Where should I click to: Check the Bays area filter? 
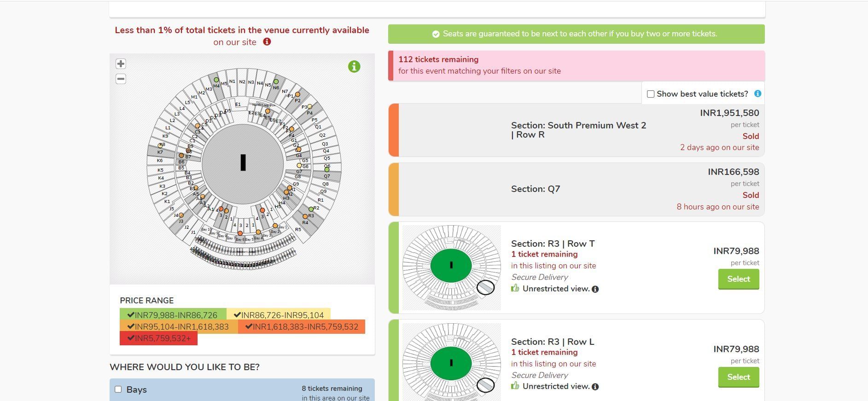coord(118,389)
